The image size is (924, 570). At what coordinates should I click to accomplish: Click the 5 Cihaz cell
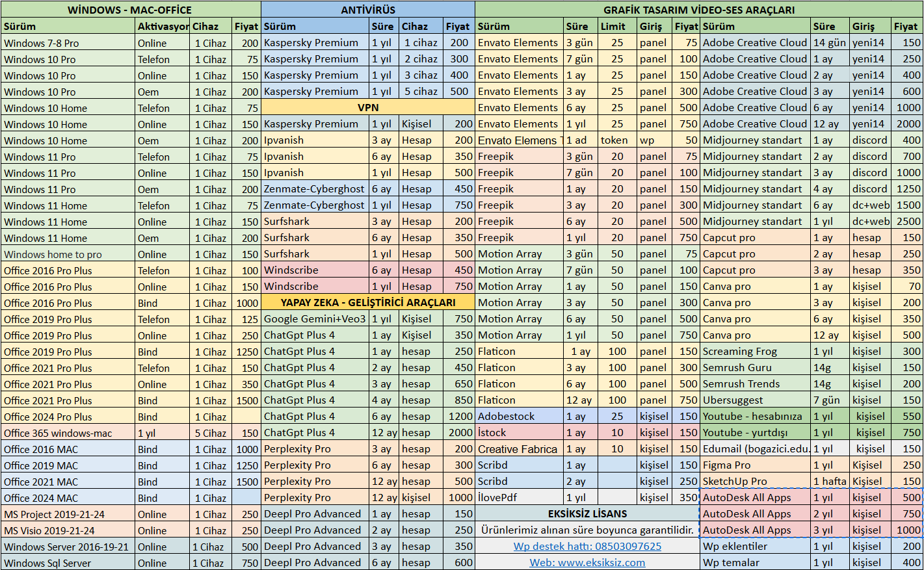(211, 433)
